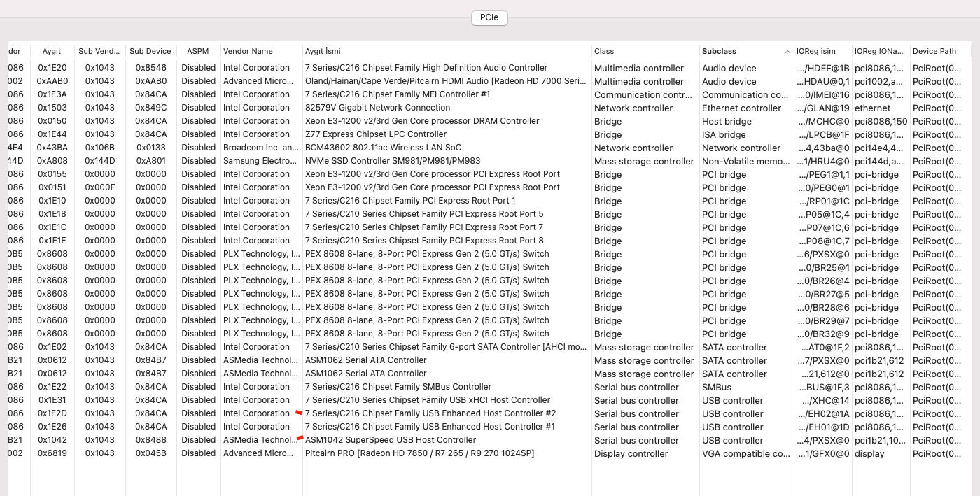
Task: Sort by Class column header
Action: tap(604, 51)
